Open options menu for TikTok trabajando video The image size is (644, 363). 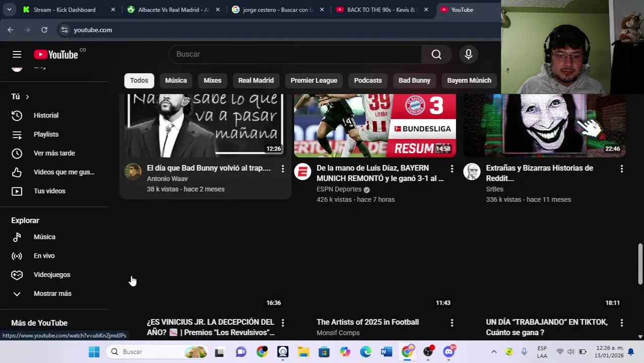[x=622, y=323]
